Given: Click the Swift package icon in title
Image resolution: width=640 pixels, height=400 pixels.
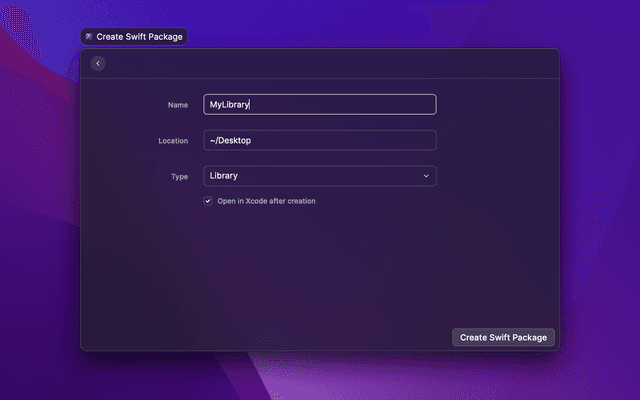Looking at the screenshot, I should point(89,36).
